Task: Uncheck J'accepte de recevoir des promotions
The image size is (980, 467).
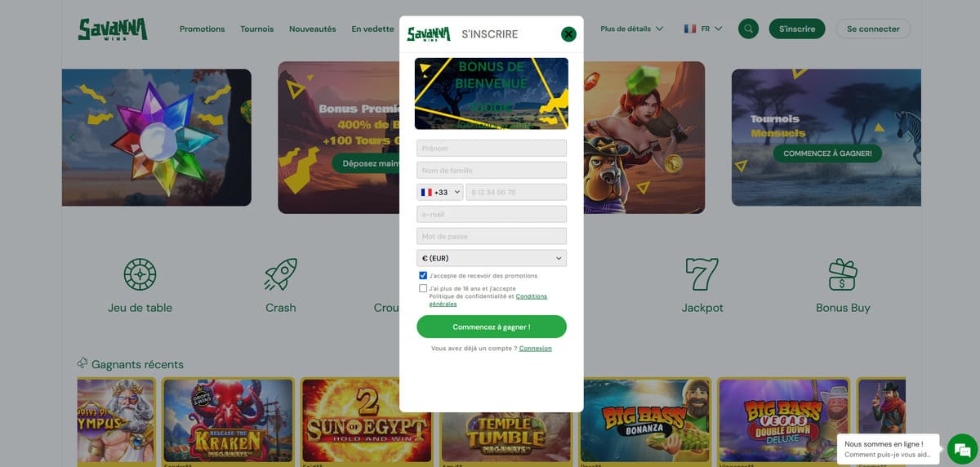Action: tap(423, 276)
